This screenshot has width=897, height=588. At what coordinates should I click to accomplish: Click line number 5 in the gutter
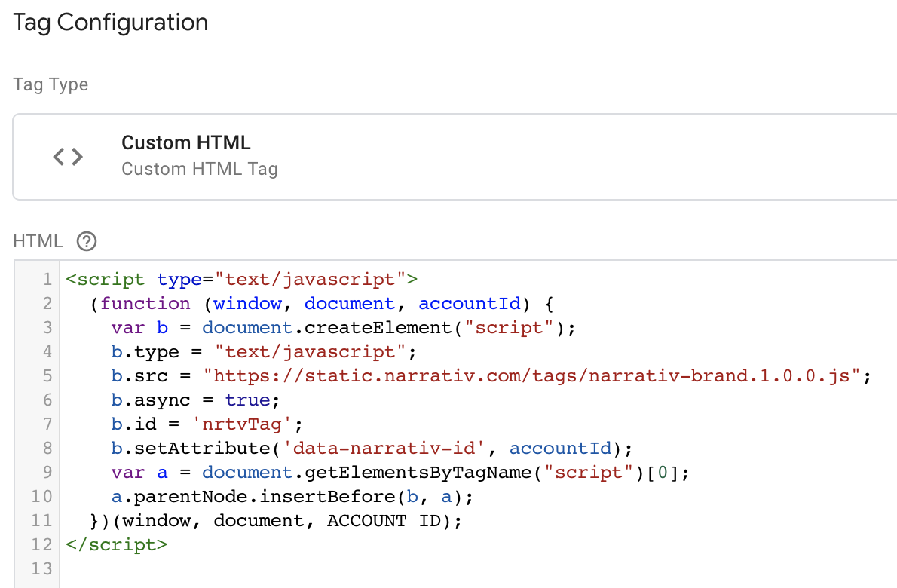click(47, 375)
